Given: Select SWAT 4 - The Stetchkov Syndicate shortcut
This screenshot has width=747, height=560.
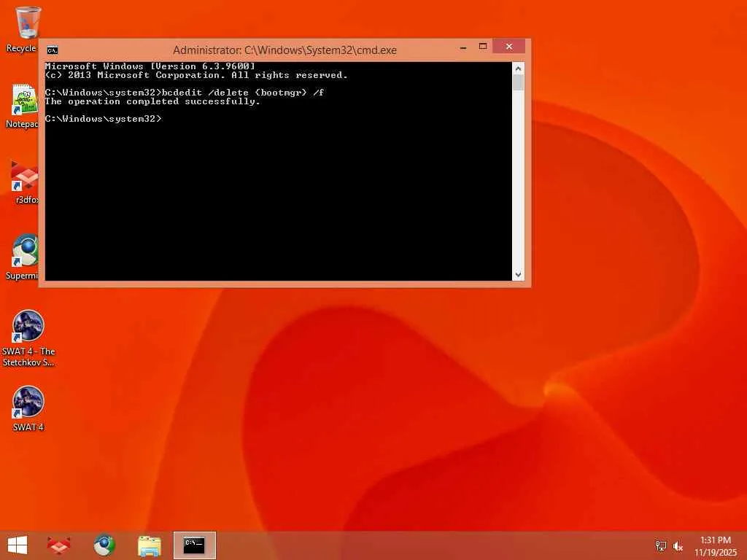Looking at the screenshot, I should [x=28, y=338].
